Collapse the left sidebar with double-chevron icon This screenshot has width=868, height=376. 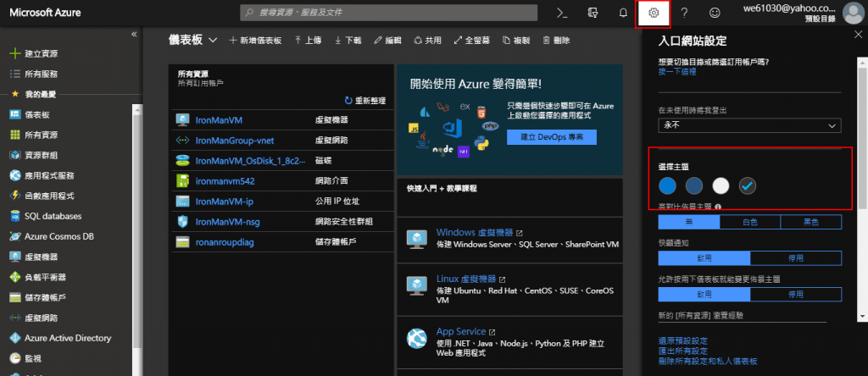133,34
